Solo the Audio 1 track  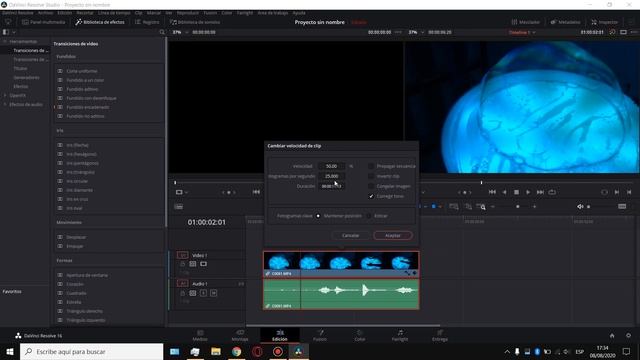(203, 293)
